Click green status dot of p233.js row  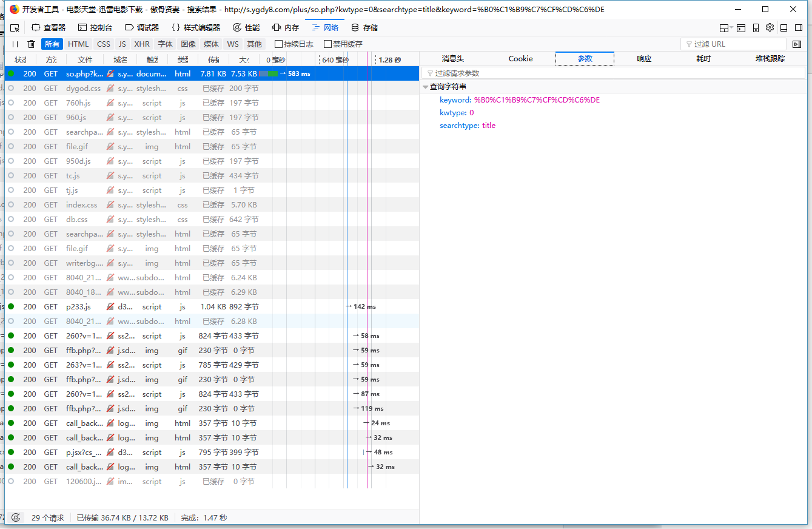pos(11,306)
